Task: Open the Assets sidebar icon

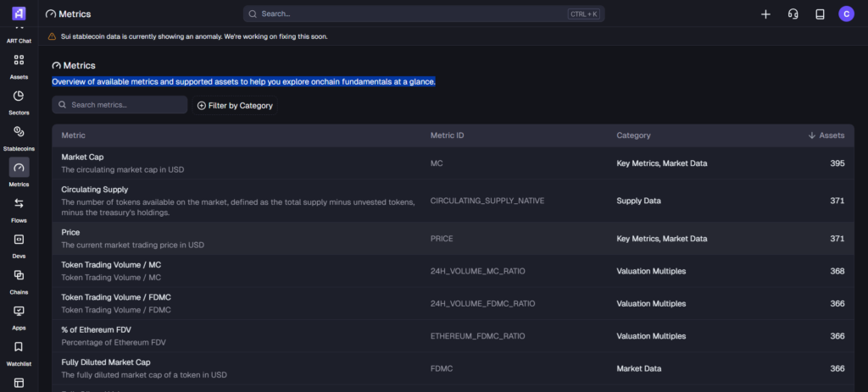Action: [19, 60]
